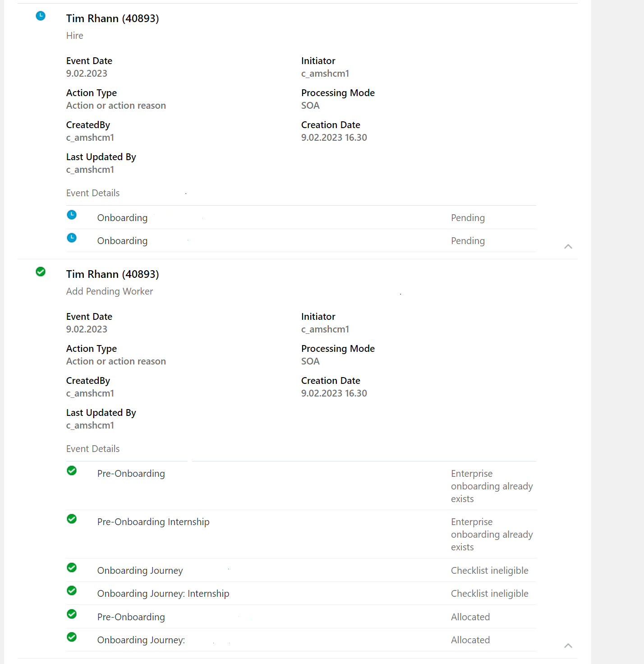Click the check icon beside Pre-Onboarding Internship
This screenshot has width=644, height=664.
[x=71, y=519]
